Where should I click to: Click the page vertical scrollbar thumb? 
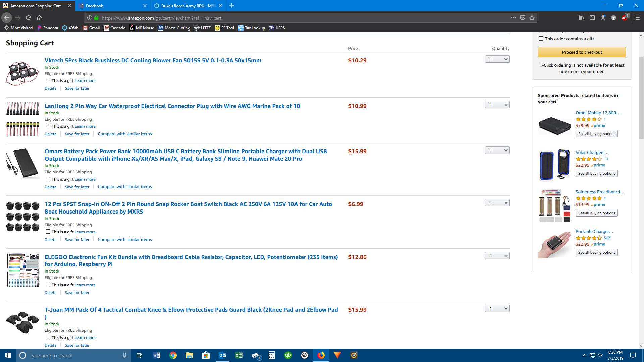tap(641, 97)
